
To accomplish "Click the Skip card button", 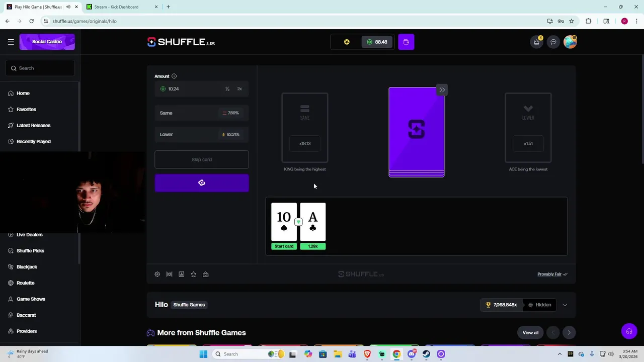I will 202,159.
